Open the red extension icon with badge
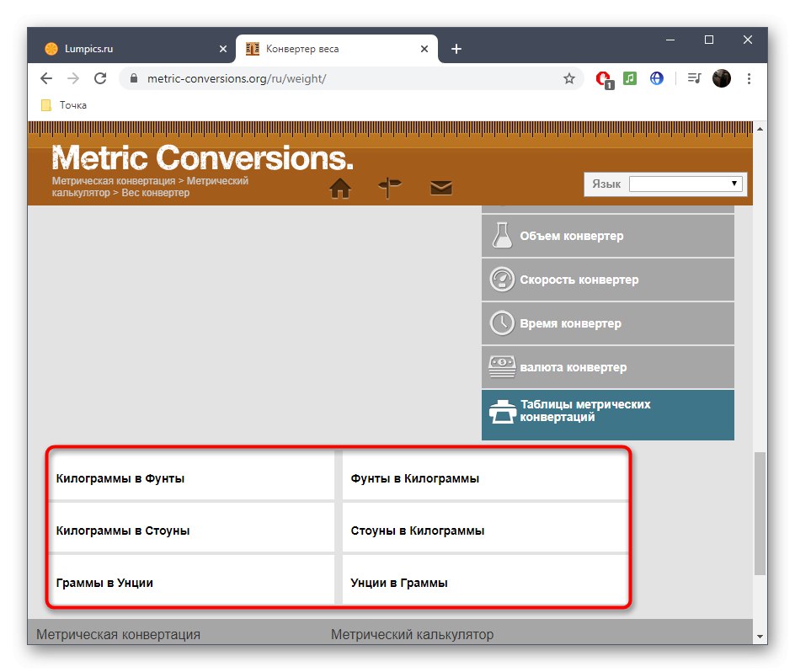The image size is (795, 672). 605,80
